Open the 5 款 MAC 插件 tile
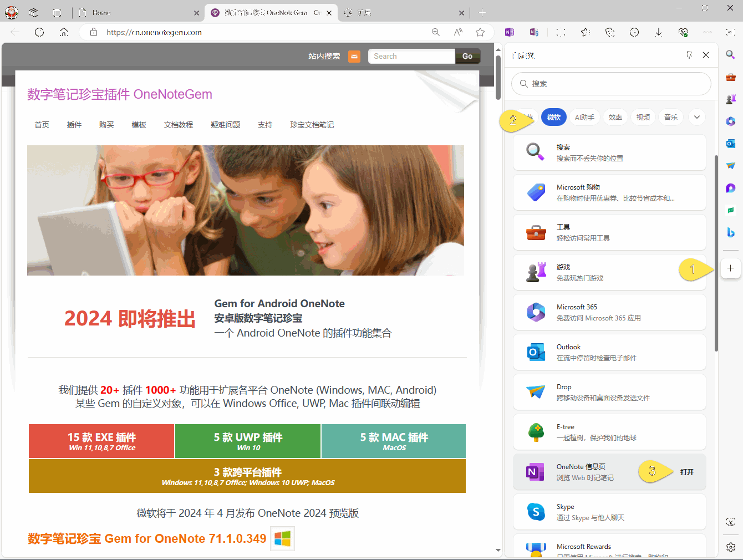Viewport: 743px width, 560px height. click(x=394, y=441)
